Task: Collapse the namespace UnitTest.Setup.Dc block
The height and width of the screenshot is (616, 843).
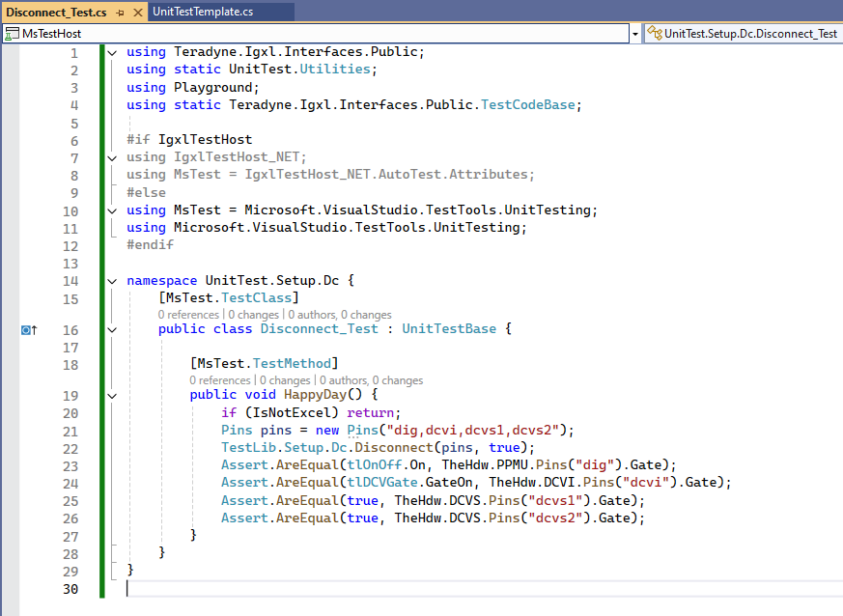Action: [112, 281]
